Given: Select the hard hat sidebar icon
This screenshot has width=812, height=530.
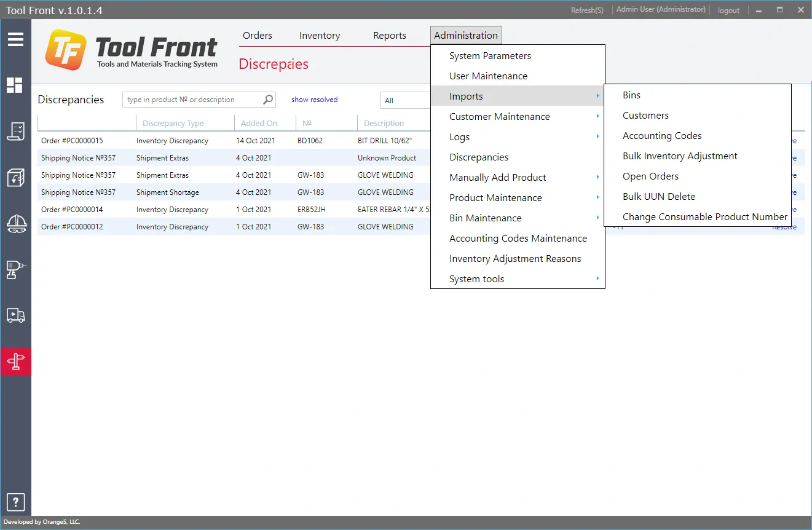Looking at the screenshot, I should (15, 223).
